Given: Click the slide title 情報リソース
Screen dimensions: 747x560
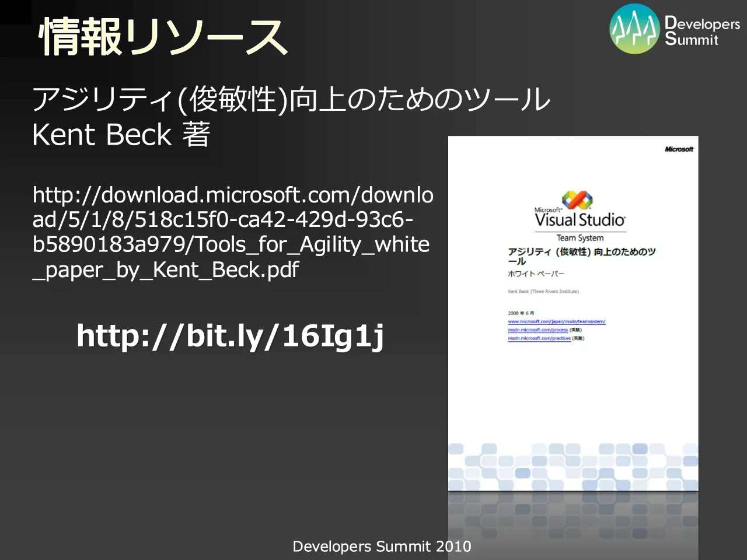Looking at the screenshot, I should pyautogui.click(x=163, y=37).
